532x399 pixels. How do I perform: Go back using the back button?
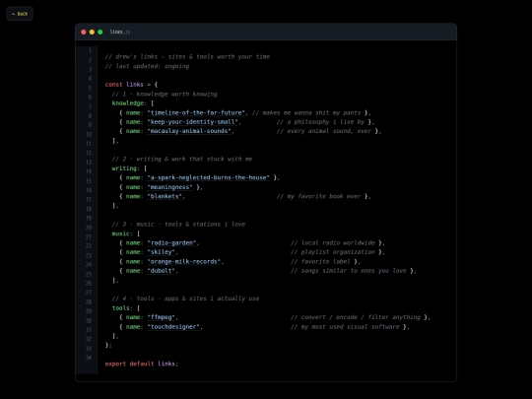click(x=20, y=14)
